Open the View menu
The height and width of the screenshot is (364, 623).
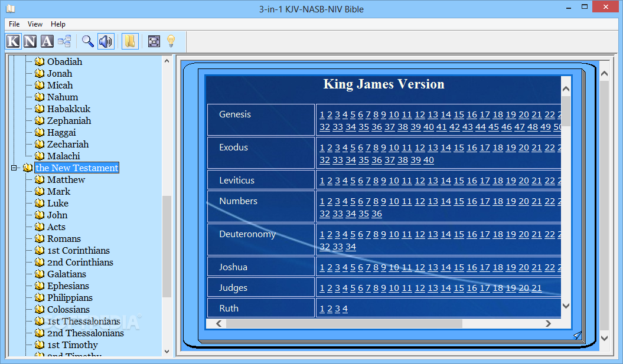point(35,24)
